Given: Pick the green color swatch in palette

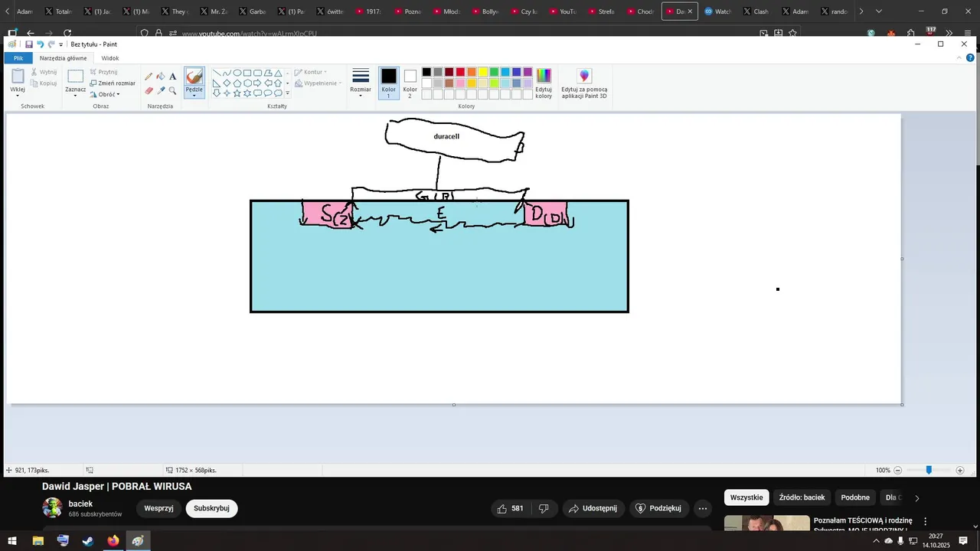Looking at the screenshot, I should coord(494,72).
